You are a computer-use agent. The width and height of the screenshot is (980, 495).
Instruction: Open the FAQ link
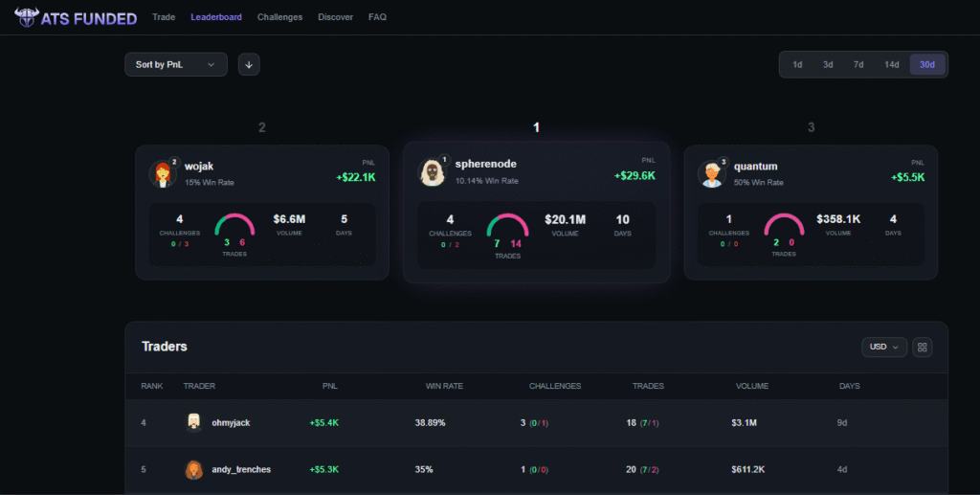377,17
